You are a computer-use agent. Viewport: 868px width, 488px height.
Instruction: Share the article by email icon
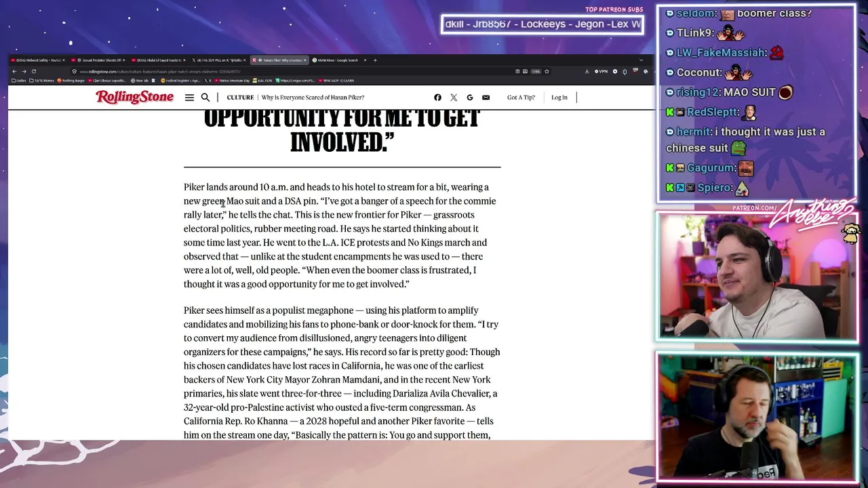tap(486, 98)
